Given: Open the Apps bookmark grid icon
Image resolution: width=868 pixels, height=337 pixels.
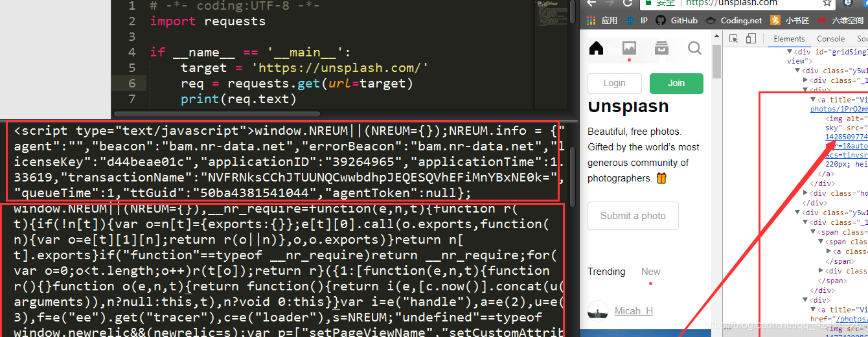Looking at the screenshot, I should (593, 21).
